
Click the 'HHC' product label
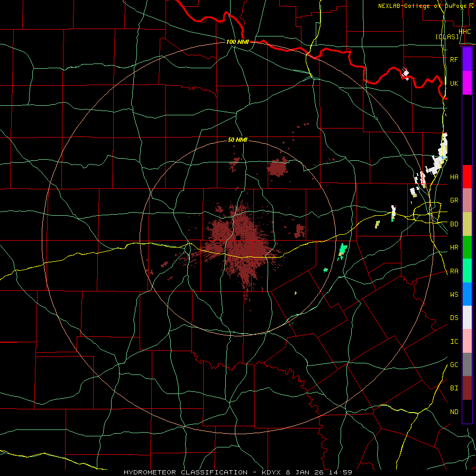point(465,31)
